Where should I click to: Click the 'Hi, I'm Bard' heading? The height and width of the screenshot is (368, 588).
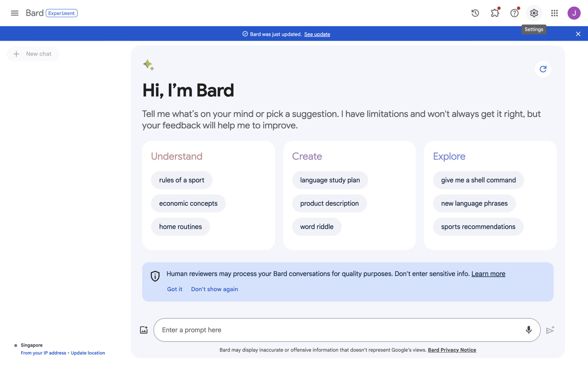(x=188, y=90)
